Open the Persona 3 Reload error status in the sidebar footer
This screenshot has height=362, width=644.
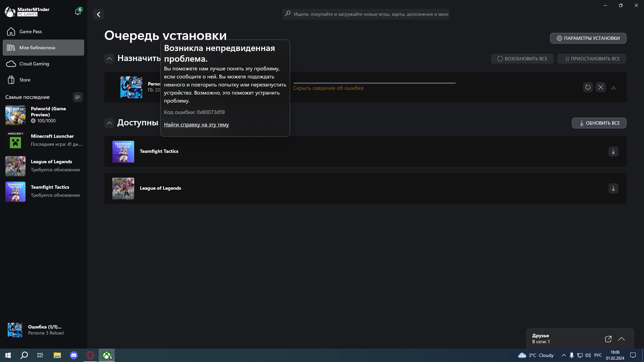pyautogui.click(x=43, y=330)
